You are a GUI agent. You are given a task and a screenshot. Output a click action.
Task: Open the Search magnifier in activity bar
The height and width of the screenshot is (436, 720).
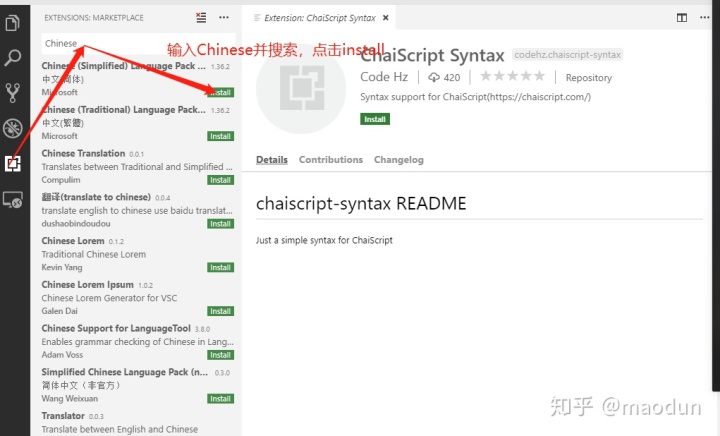pyautogui.click(x=12, y=58)
